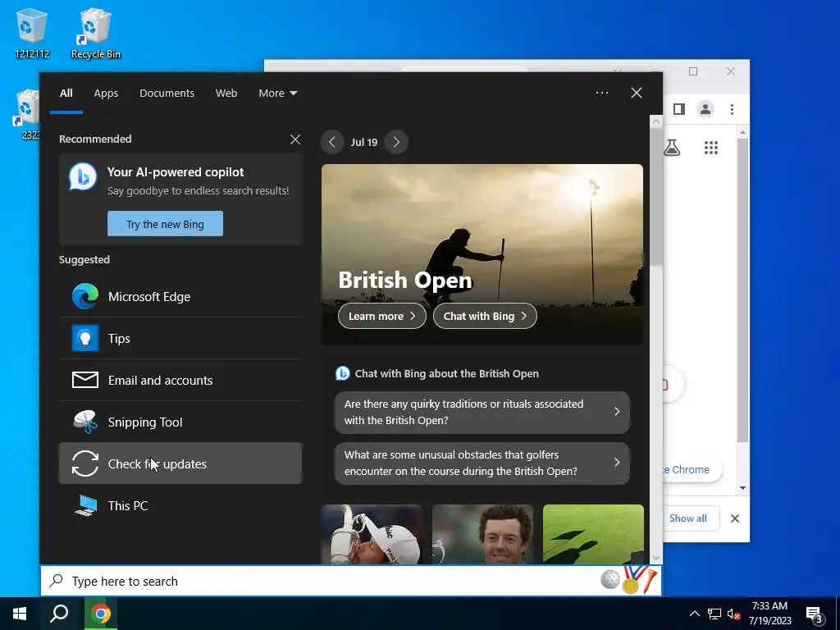Click the search panel's vertical scrollbar

point(655,196)
